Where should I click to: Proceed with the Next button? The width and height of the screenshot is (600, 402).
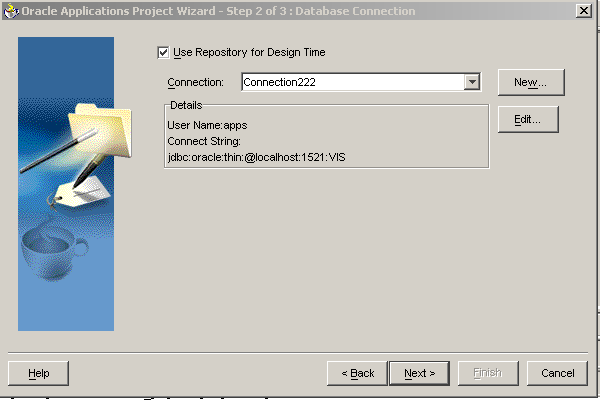[419, 373]
